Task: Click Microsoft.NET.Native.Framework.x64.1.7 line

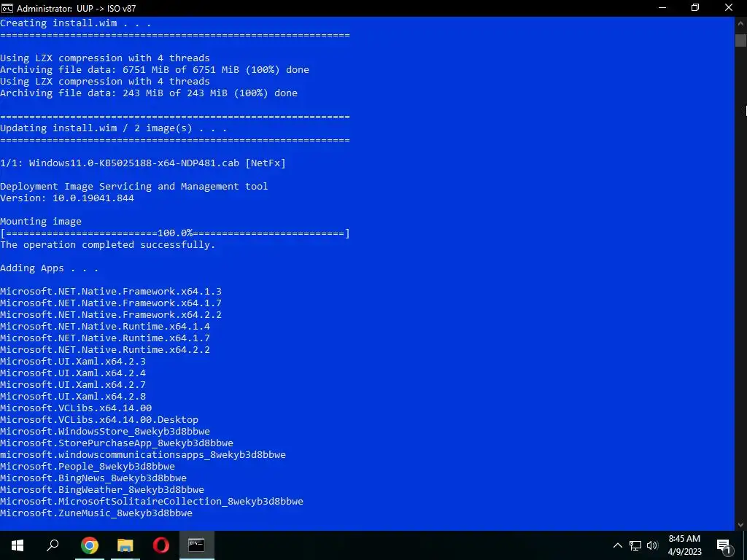Action: pyautogui.click(x=111, y=303)
